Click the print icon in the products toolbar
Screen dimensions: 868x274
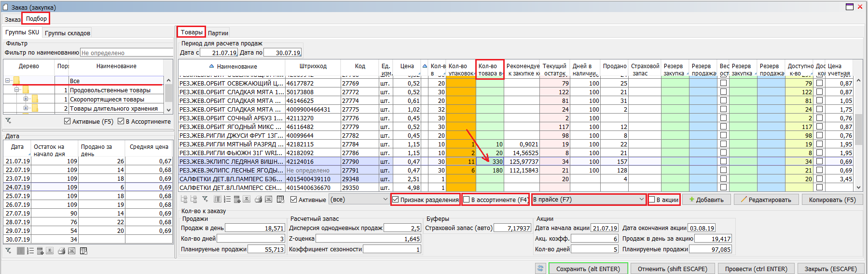[x=258, y=200]
